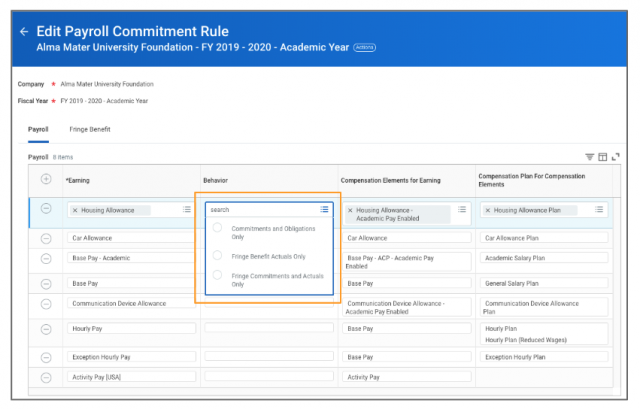This screenshot has width=640, height=409.
Task: Click the Exception Hourly Pay earning field
Action: point(131,357)
